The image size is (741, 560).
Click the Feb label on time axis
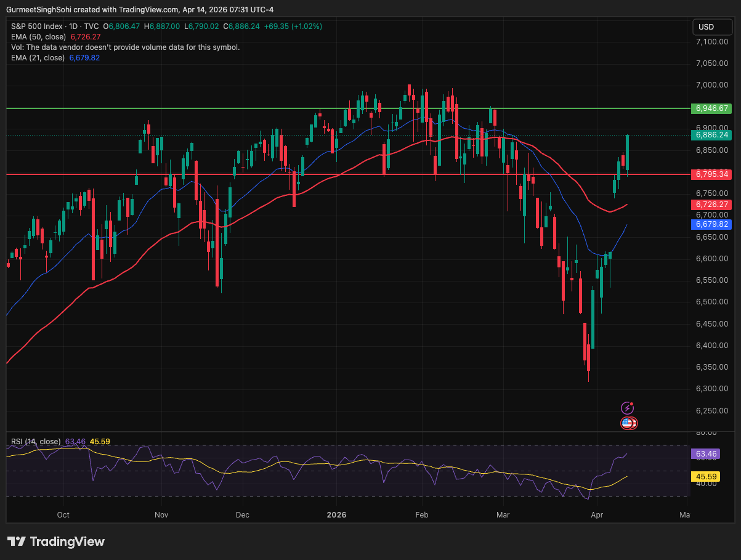coord(422,514)
